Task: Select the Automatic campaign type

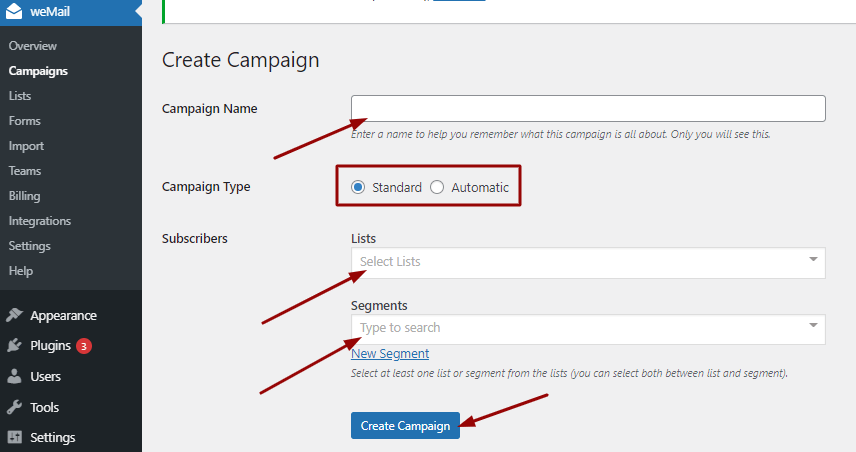Action: pos(437,187)
